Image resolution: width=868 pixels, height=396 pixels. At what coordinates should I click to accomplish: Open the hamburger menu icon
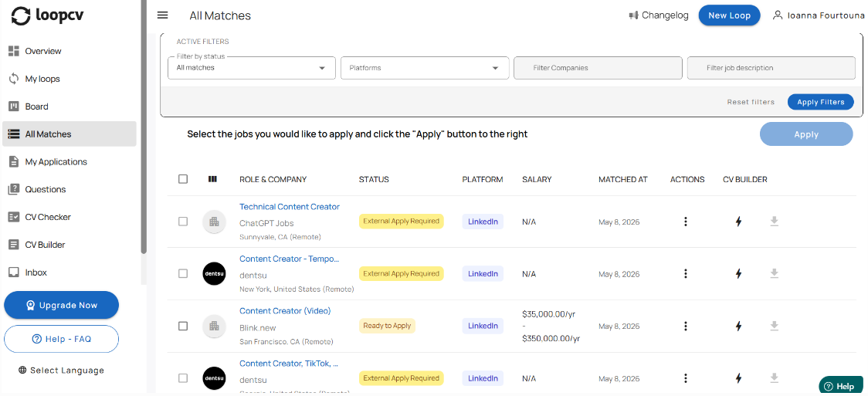click(x=162, y=15)
